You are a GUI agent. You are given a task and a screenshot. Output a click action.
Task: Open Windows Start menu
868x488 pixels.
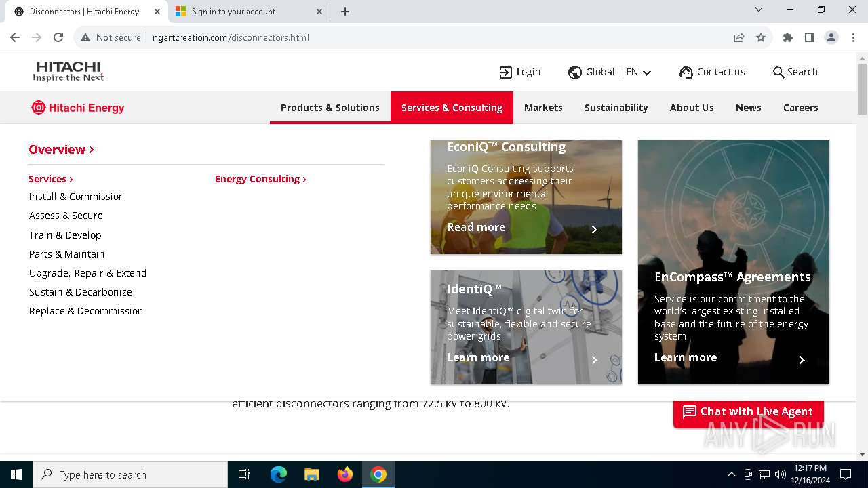click(16, 474)
